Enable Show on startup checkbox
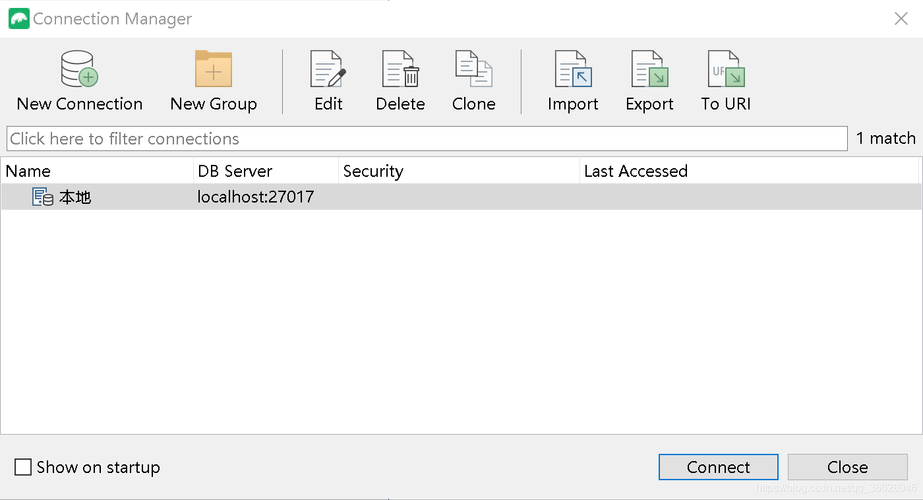 [23, 467]
